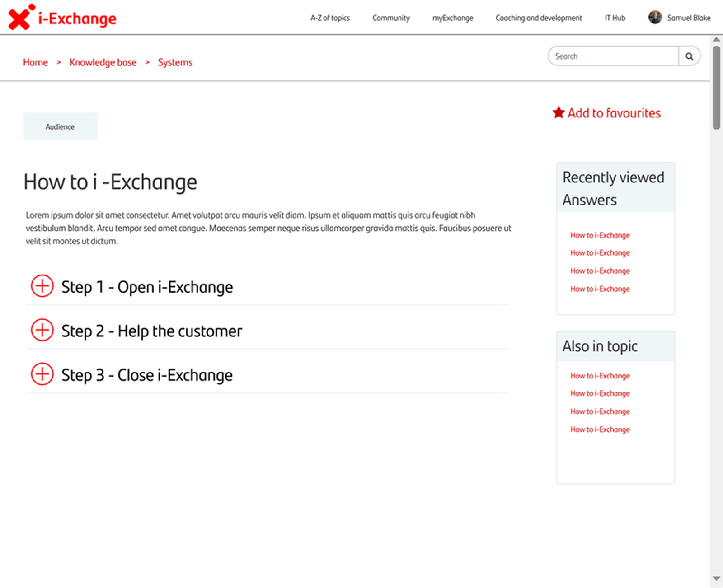Open Systems breadcrumb link

pos(175,62)
